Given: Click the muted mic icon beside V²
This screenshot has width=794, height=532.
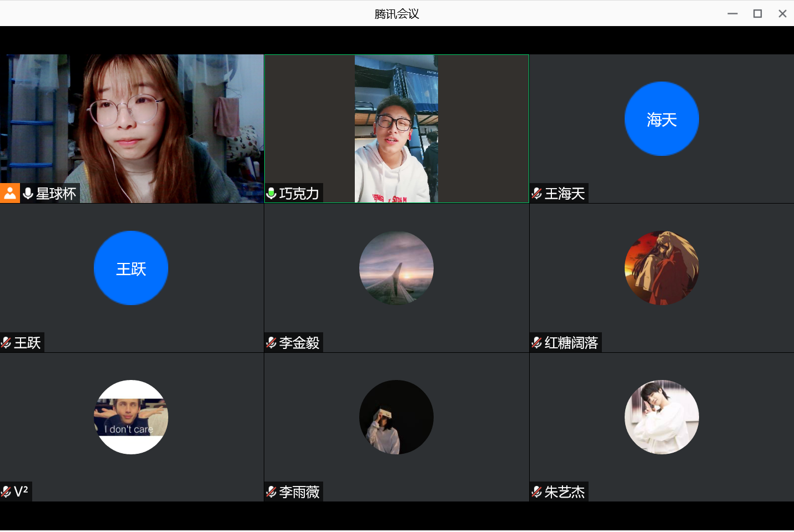Looking at the screenshot, I should 6,492.
